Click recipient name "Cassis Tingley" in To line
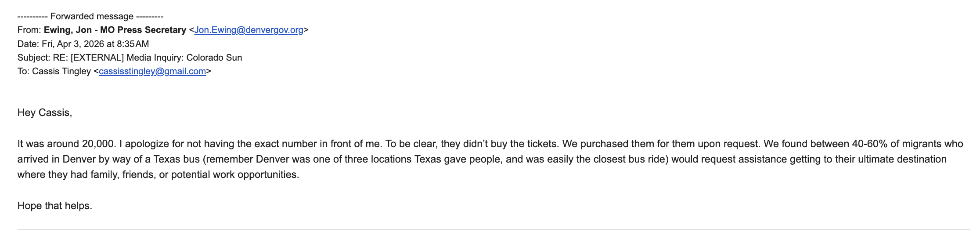 pyautogui.click(x=61, y=71)
